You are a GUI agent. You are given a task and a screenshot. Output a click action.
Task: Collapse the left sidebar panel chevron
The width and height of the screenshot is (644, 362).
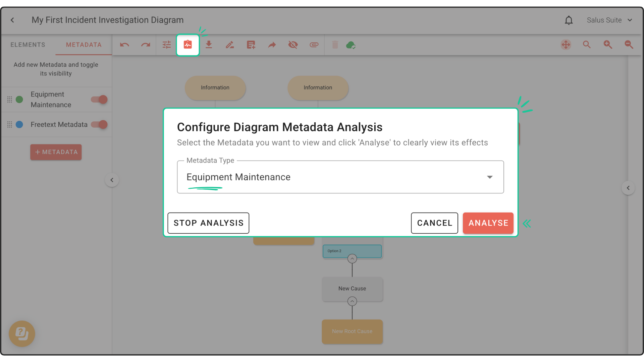pyautogui.click(x=112, y=180)
